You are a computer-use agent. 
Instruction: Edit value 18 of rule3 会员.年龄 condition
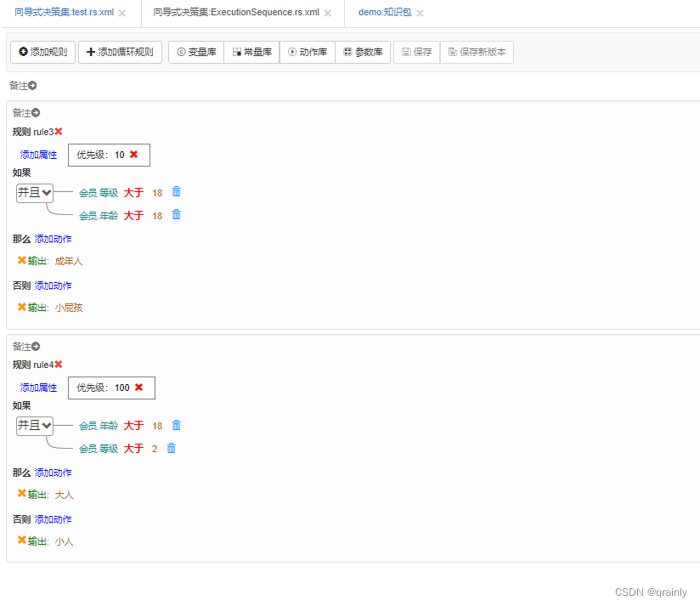(x=157, y=216)
